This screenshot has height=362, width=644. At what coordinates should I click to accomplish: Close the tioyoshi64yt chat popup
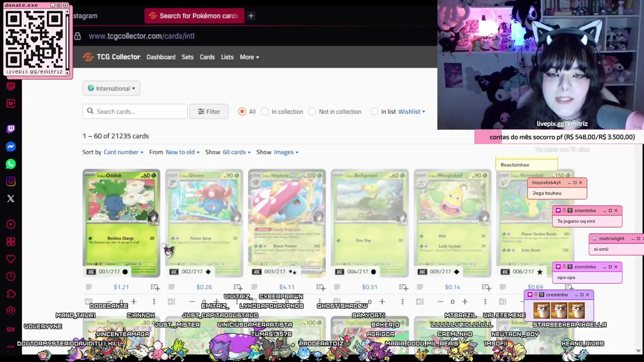click(x=581, y=183)
